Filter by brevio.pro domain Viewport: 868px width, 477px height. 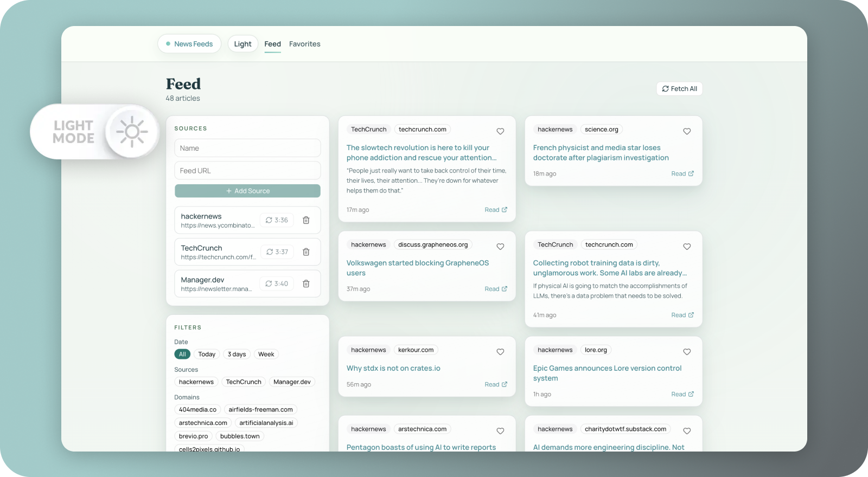coord(194,436)
